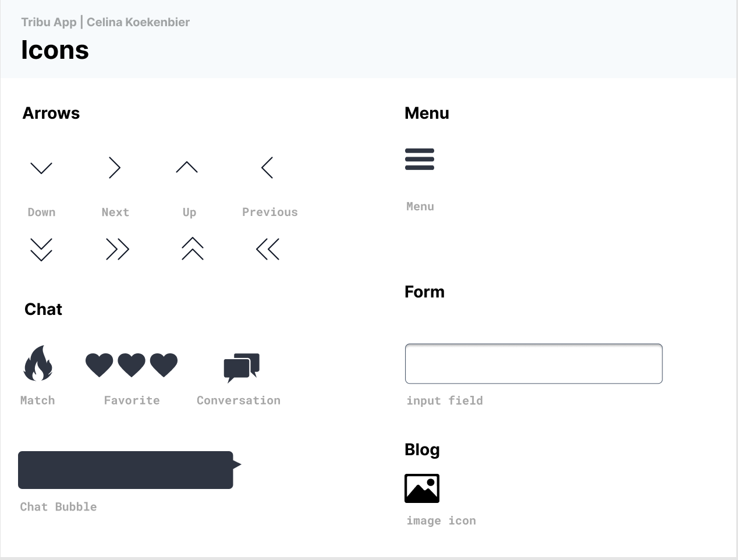The width and height of the screenshot is (738, 560).
Task: Click the single Up chevron arrow icon
Action: coord(187,168)
